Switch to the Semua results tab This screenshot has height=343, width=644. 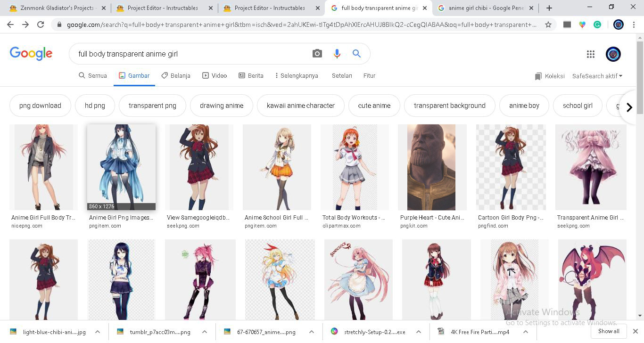point(93,75)
